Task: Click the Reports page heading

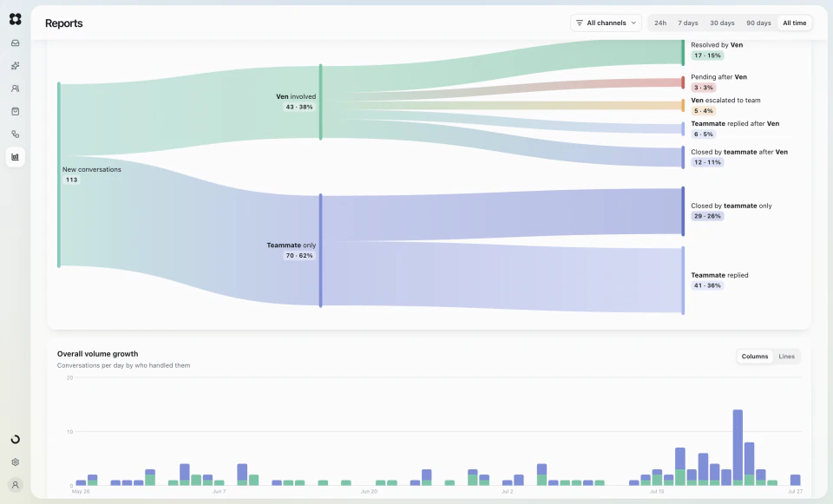Action: pos(63,23)
